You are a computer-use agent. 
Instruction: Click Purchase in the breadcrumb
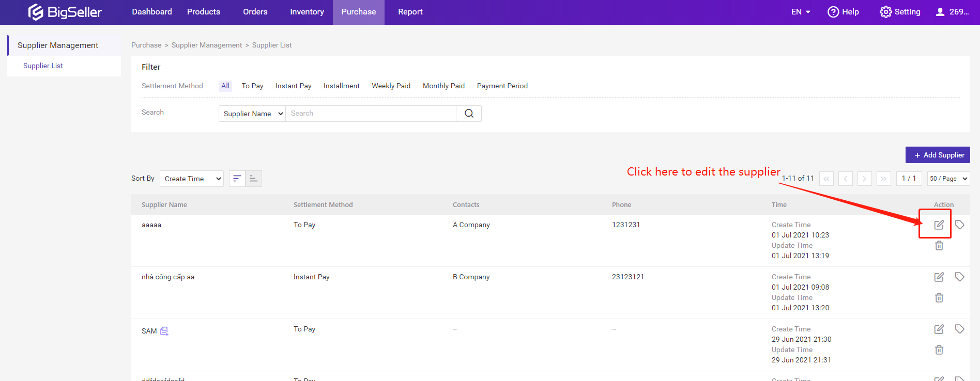[146, 45]
